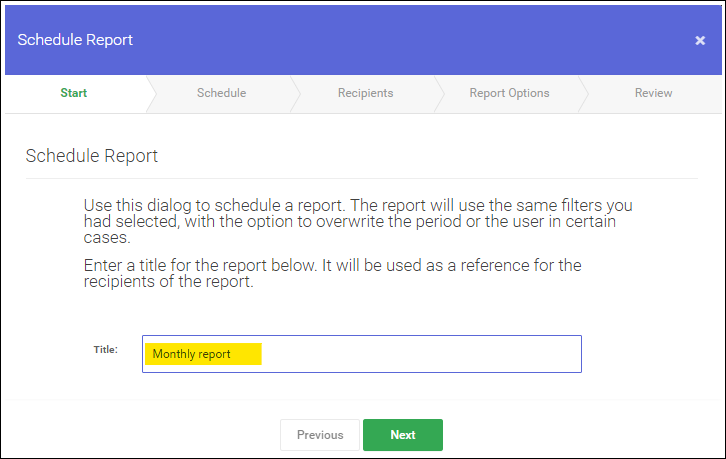Switch to Report Options step tab

(509, 93)
